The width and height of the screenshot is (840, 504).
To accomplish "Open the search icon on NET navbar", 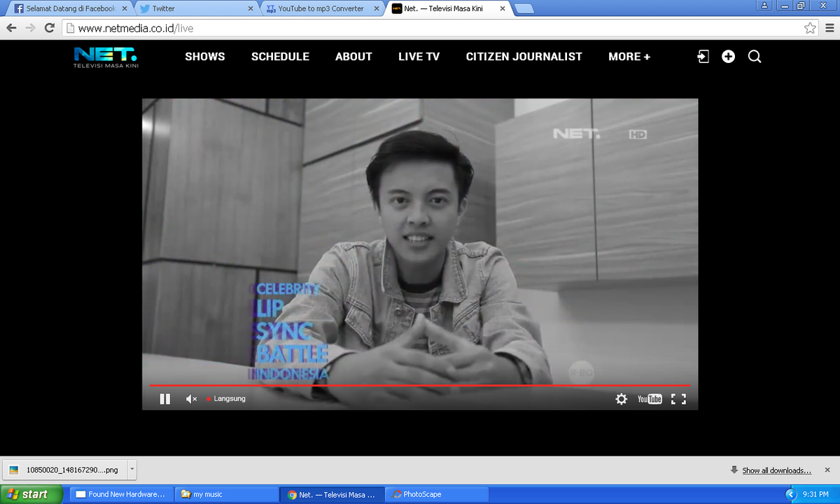I will coord(754,56).
